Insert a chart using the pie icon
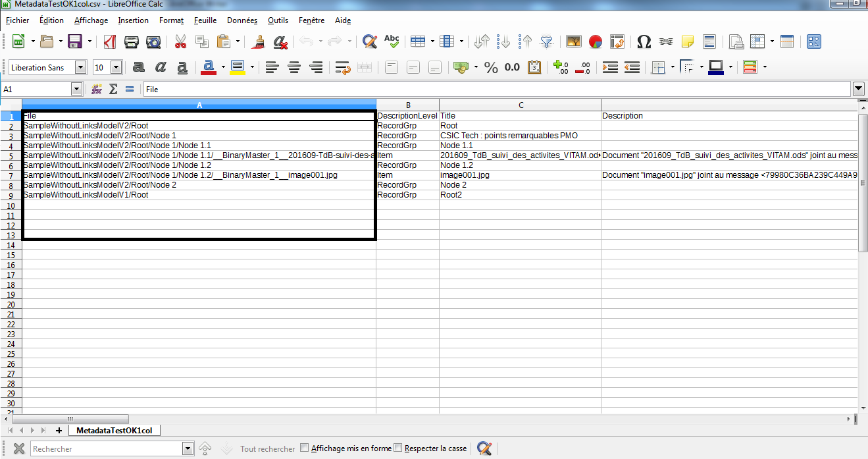868x459 pixels. (596, 42)
